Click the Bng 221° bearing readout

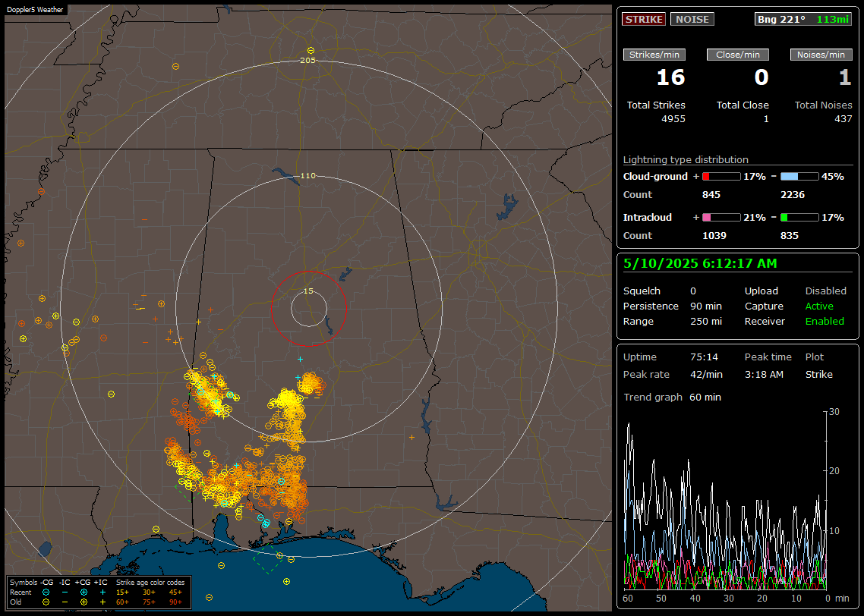pyautogui.click(x=780, y=19)
